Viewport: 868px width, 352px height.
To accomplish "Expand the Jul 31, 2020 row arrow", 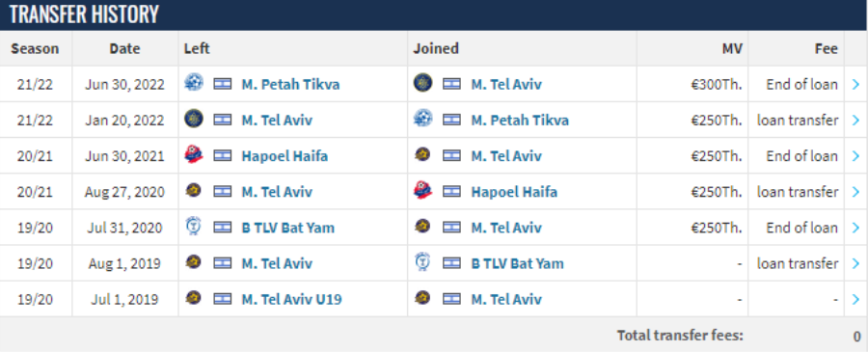I will pos(855,228).
